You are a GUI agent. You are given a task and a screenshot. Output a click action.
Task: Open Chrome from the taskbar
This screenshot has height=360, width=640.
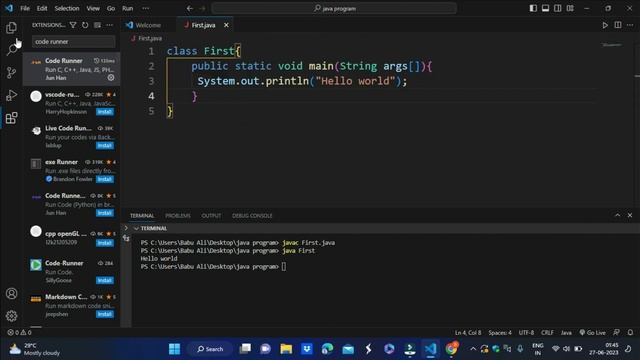[x=451, y=349]
